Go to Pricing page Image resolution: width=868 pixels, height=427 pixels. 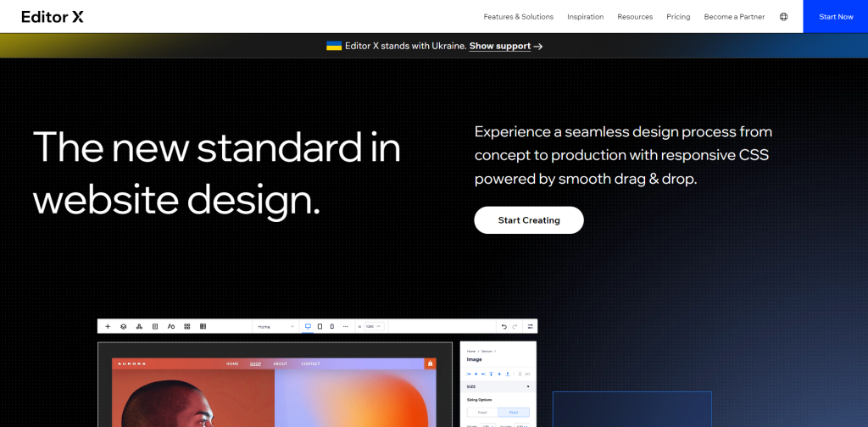pyautogui.click(x=678, y=17)
